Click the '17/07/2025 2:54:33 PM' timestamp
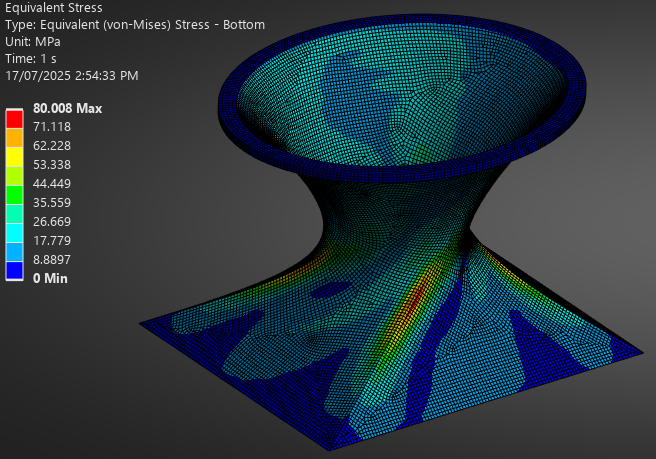656x459 pixels. [72, 76]
